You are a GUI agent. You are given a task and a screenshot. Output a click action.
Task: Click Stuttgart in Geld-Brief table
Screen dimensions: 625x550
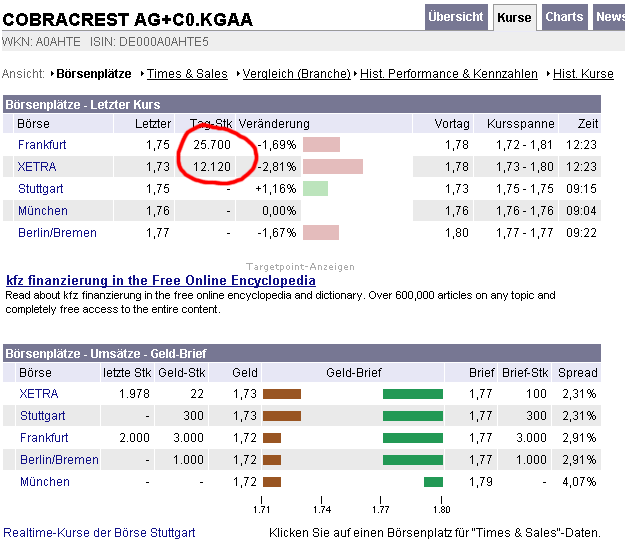click(43, 416)
